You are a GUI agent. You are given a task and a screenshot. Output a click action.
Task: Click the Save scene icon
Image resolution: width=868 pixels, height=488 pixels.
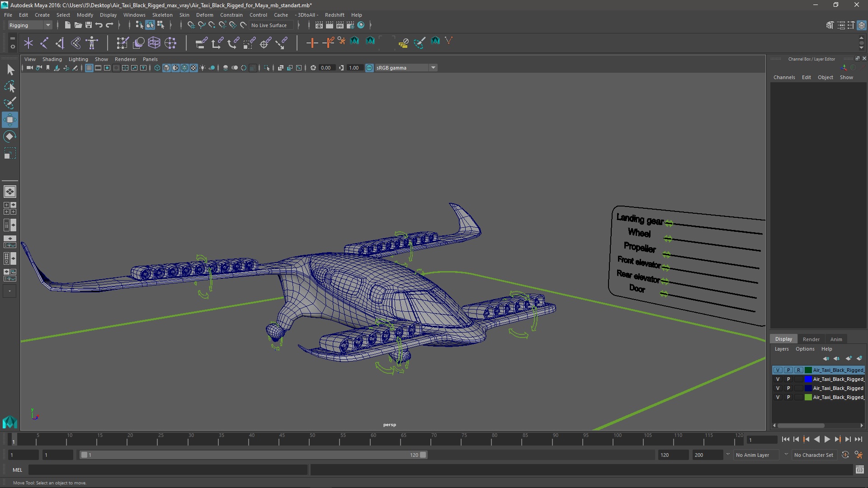click(89, 25)
